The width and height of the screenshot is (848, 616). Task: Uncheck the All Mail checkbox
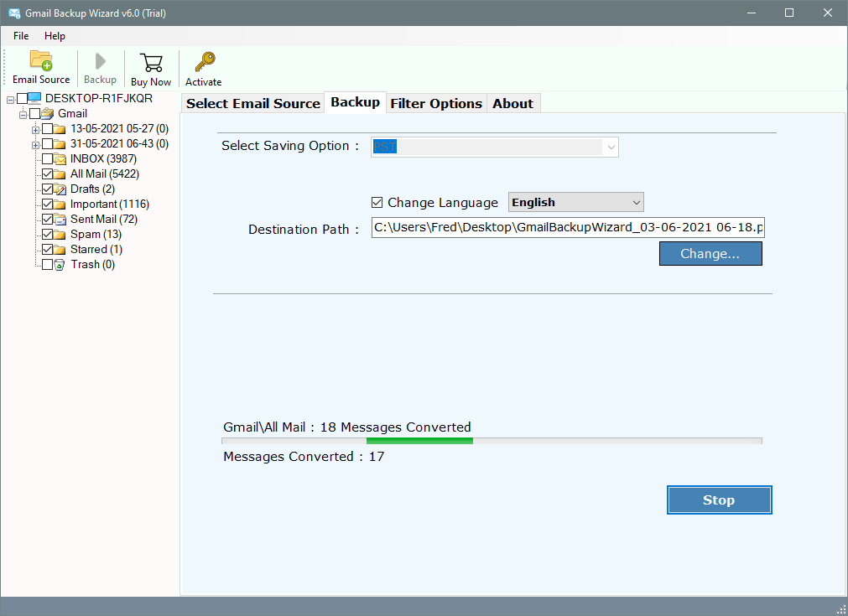pos(48,174)
